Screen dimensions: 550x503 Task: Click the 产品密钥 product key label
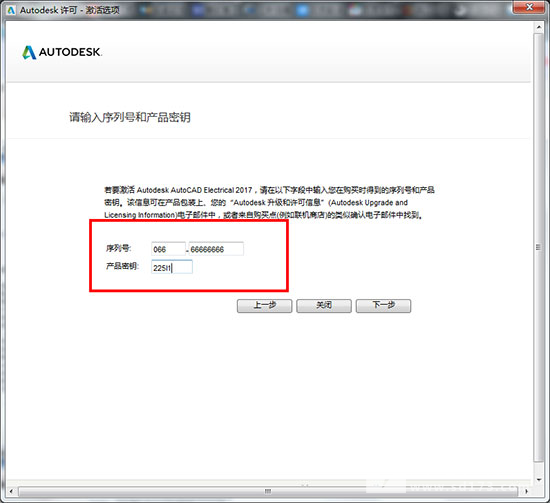pyautogui.click(x=122, y=267)
